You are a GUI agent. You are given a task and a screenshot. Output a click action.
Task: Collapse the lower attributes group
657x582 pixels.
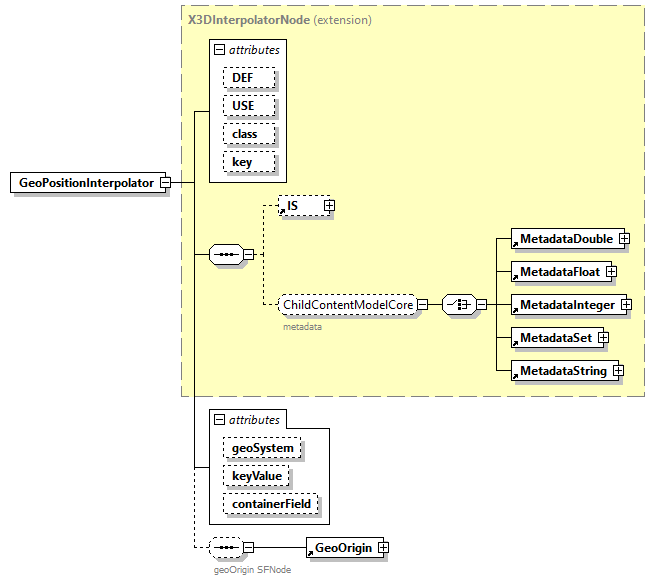click(220, 420)
